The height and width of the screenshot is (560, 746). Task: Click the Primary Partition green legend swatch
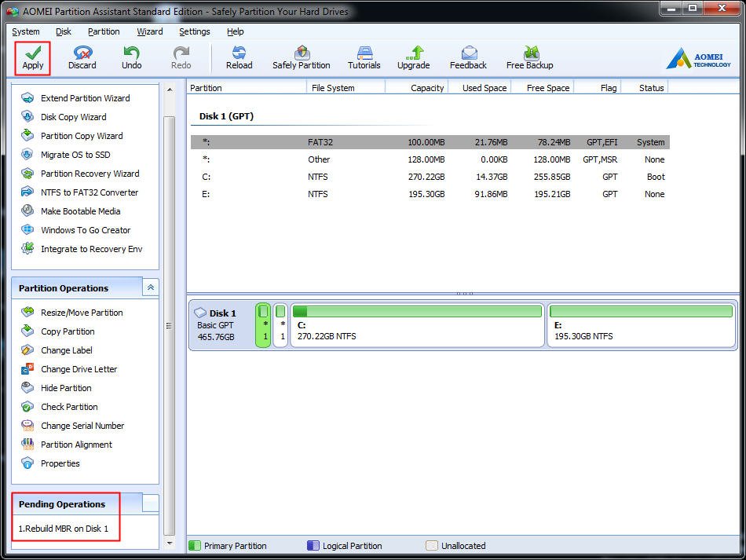[195, 545]
